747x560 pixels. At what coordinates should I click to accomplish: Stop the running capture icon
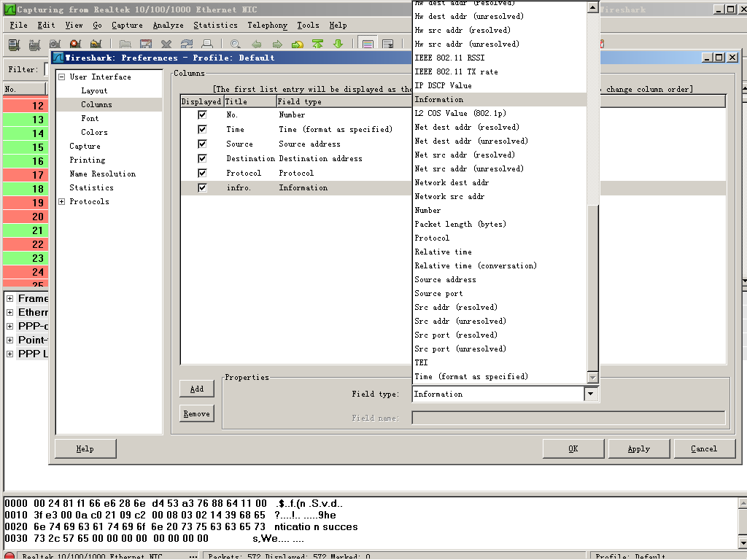pyautogui.click(x=75, y=44)
